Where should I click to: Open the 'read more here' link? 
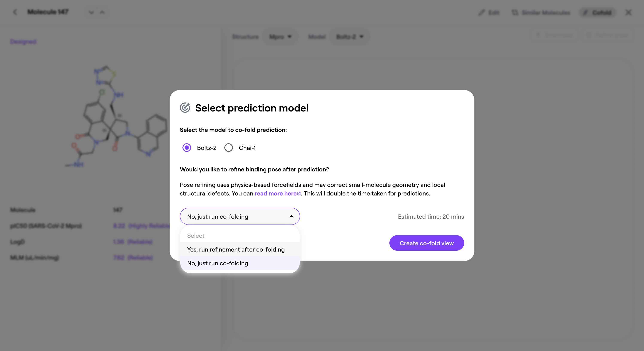pyautogui.click(x=275, y=193)
